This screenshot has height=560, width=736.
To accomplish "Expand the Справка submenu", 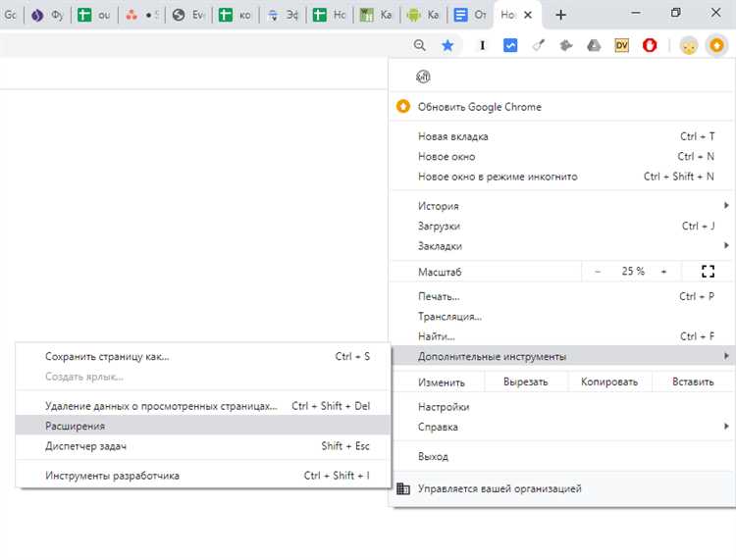I will (x=562, y=427).
